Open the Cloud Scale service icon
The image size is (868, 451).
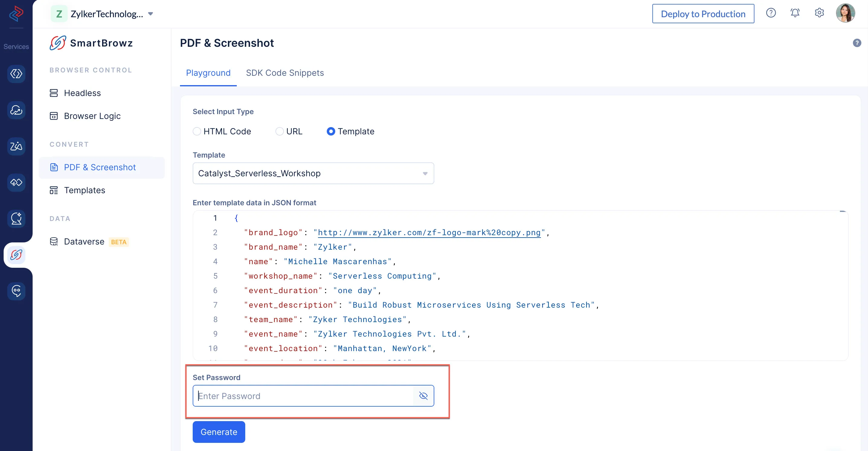(16, 110)
